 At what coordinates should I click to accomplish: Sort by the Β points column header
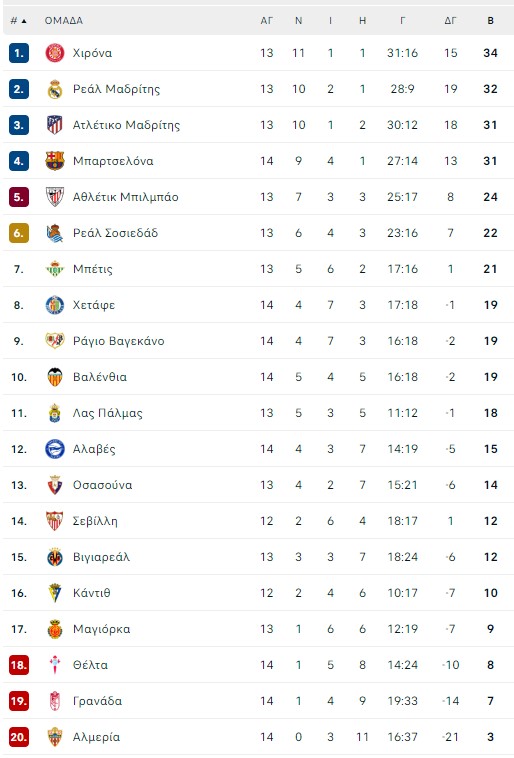point(490,21)
